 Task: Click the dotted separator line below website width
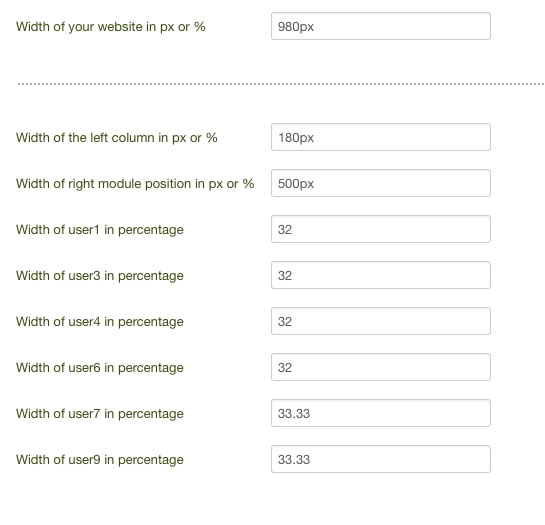click(281, 84)
